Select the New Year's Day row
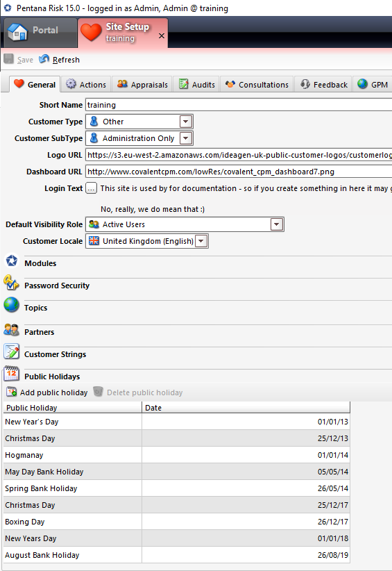Viewport: 392px width, 571px height. pyautogui.click(x=177, y=422)
